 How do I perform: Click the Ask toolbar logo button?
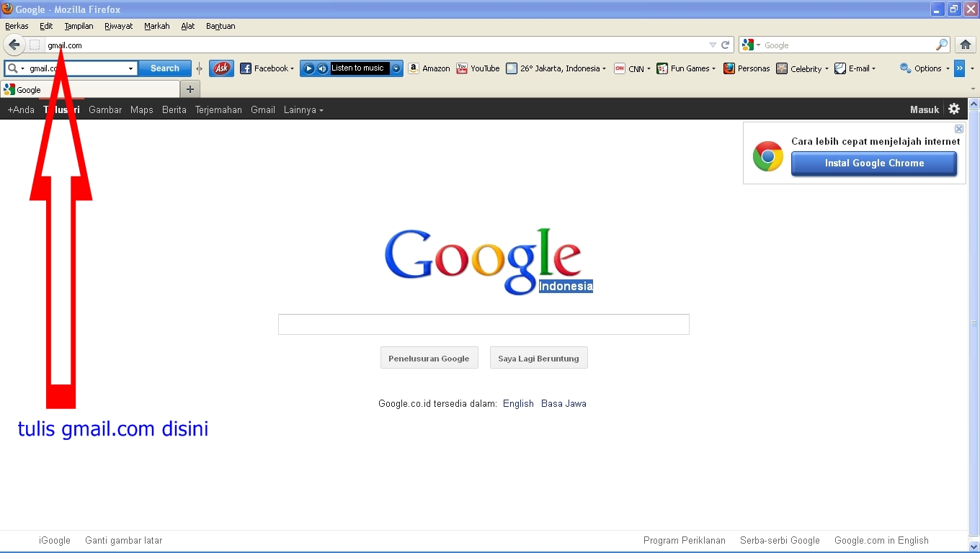tap(221, 68)
